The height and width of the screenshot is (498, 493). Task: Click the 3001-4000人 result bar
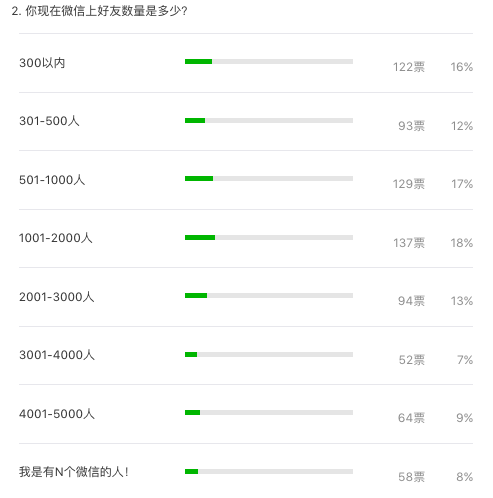269,354
